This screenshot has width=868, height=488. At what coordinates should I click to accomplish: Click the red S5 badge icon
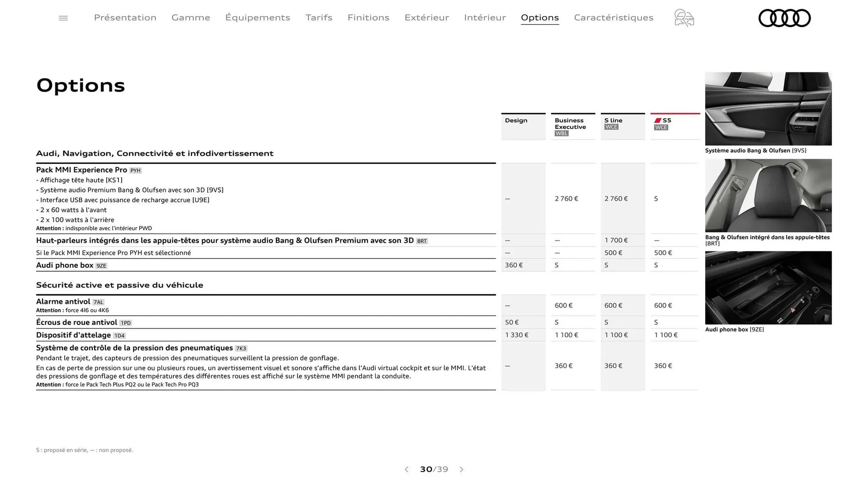pos(658,120)
